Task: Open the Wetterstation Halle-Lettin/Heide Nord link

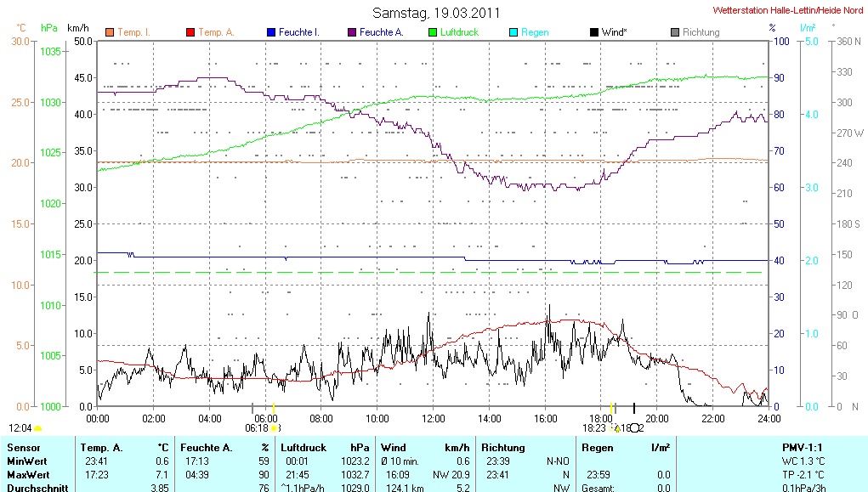Action: pos(787,11)
